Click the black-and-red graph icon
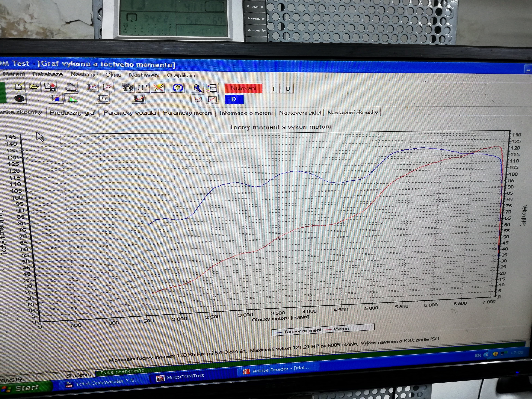Image resolution: width=532 pixels, height=399 pixels. tap(139, 99)
